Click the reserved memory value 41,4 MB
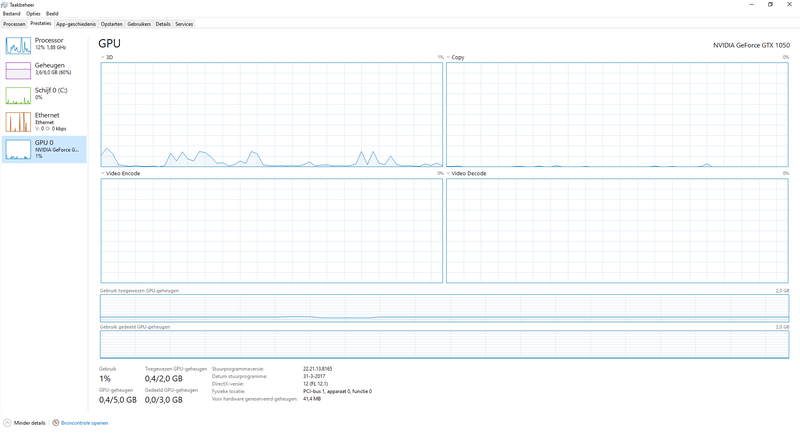This screenshot has height=433, width=800. [x=312, y=399]
